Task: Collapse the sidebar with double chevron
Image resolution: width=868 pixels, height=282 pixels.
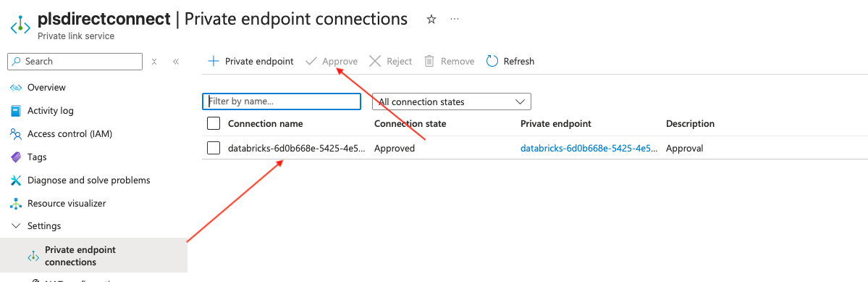Action: 176,62
